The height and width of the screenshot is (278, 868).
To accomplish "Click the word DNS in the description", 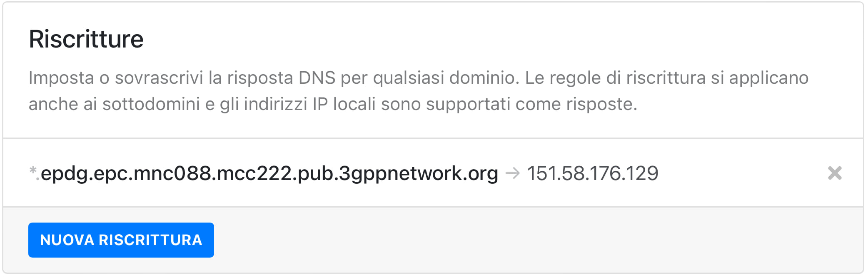I will 317,78.
